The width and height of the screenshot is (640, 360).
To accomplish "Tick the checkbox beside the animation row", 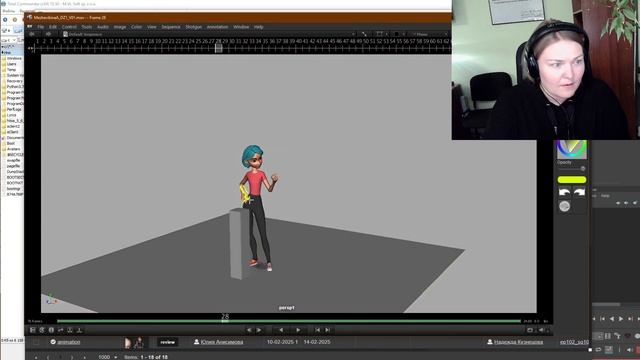I will point(36,342).
